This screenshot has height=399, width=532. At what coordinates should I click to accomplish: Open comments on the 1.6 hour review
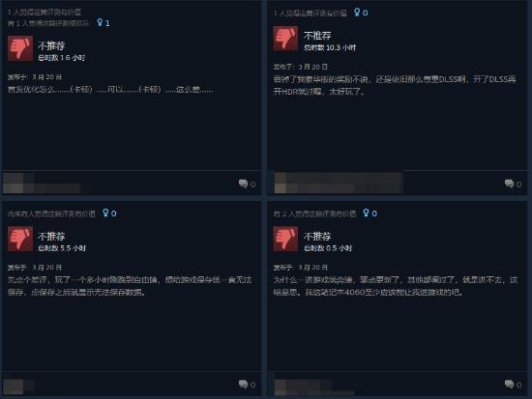click(x=247, y=185)
